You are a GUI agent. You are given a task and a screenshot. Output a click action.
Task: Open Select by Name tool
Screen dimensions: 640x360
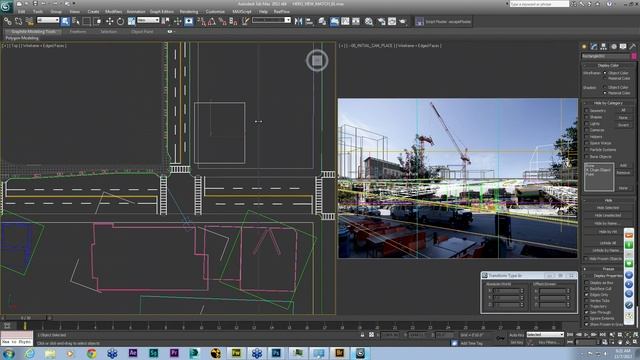(76, 21)
